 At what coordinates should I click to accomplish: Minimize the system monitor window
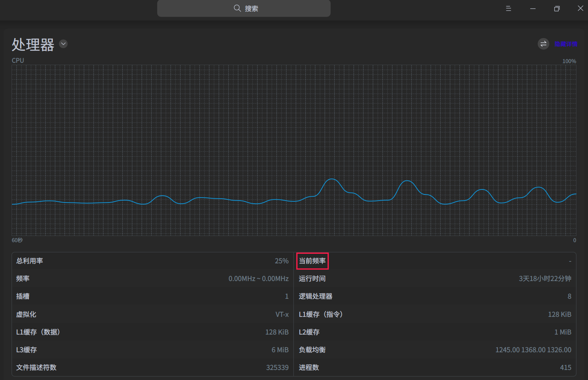[x=533, y=8]
